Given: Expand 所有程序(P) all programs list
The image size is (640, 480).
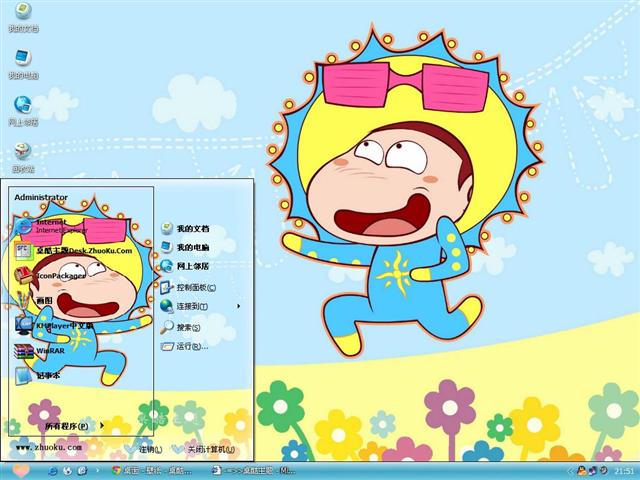Looking at the screenshot, I should point(74,426).
